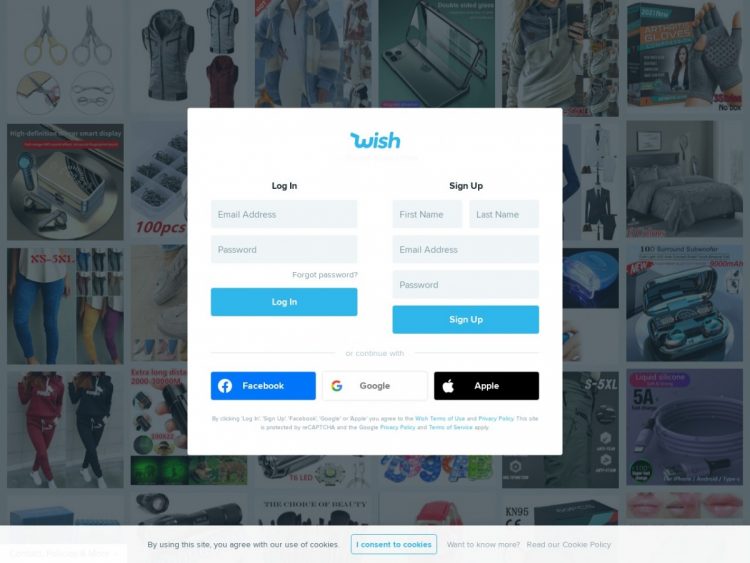This screenshot has width=750, height=563.
Task: Click the Facebook logo icon
Action: (x=225, y=386)
